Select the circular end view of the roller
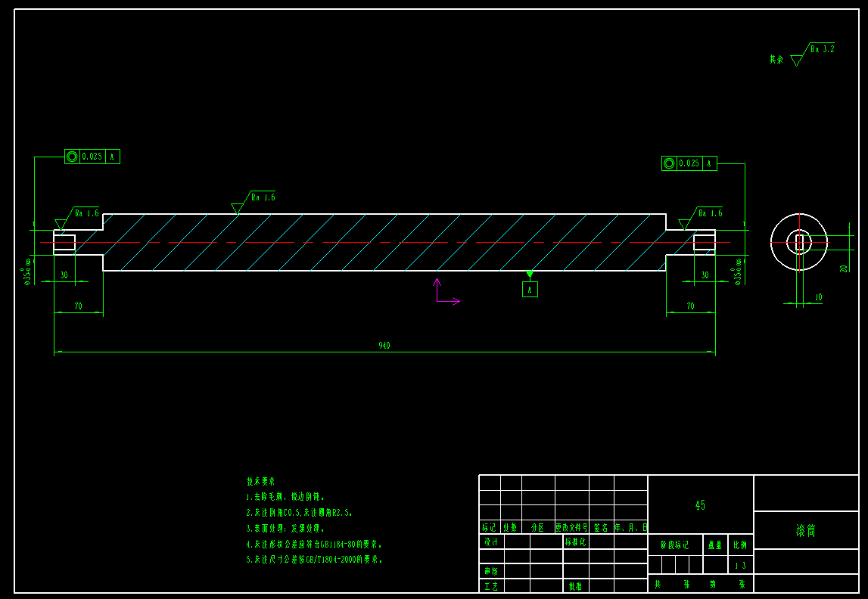Viewport: 868px width, 599px height. click(799, 242)
